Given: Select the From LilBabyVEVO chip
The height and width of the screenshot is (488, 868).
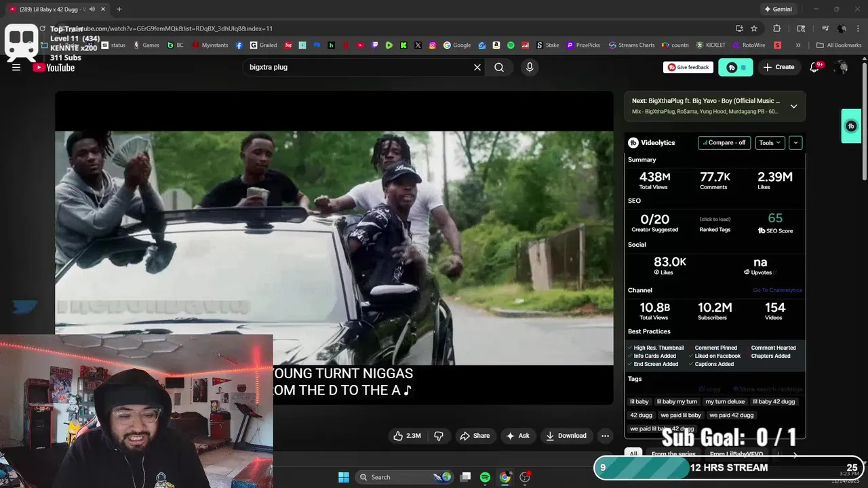Looking at the screenshot, I should [x=736, y=454].
